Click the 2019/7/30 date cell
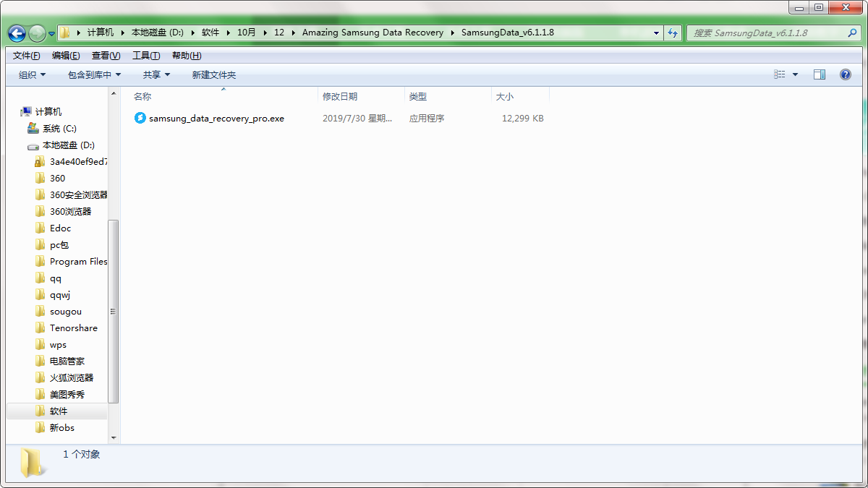 point(357,118)
